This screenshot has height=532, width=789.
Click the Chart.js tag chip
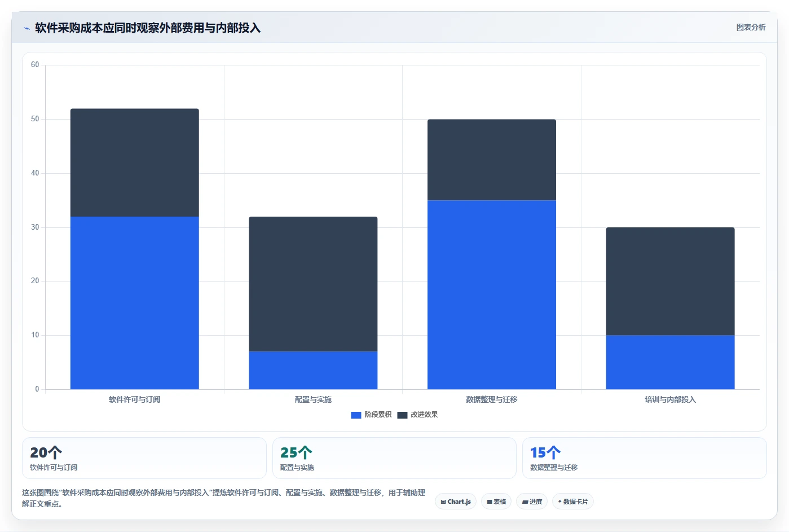pyautogui.click(x=456, y=502)
